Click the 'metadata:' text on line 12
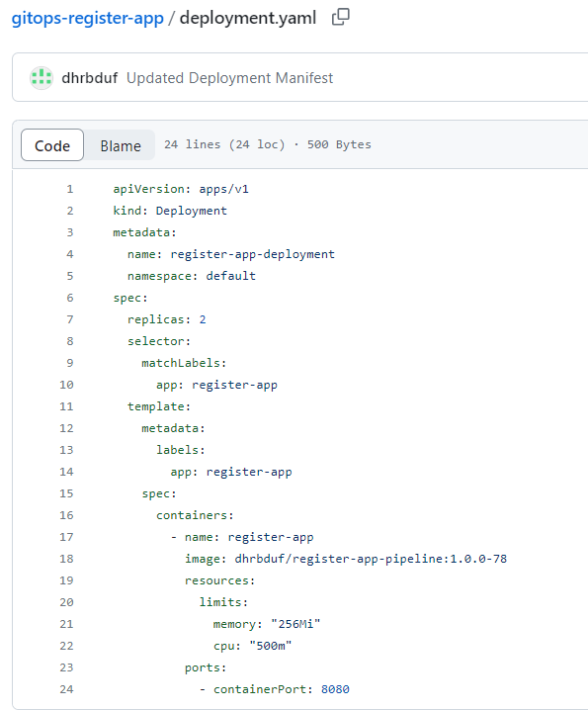Viewport: 588px width, 710px height. (173, 428)
